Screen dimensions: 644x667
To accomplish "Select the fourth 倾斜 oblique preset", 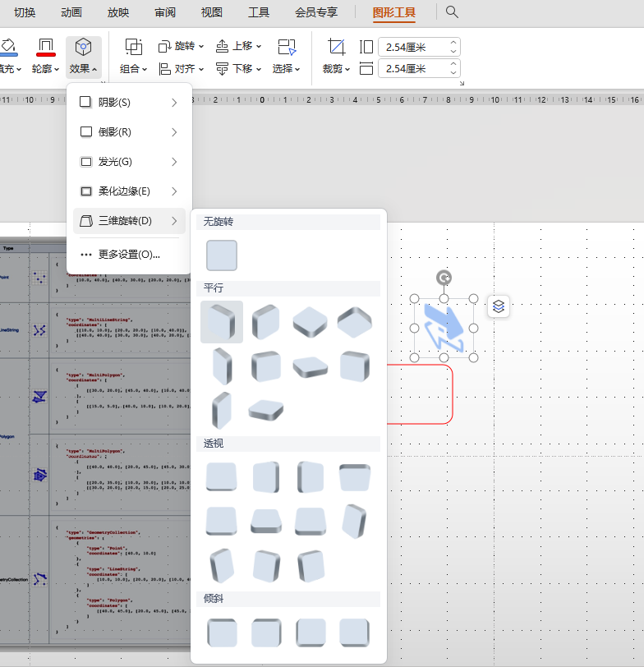I will [354, 632].
